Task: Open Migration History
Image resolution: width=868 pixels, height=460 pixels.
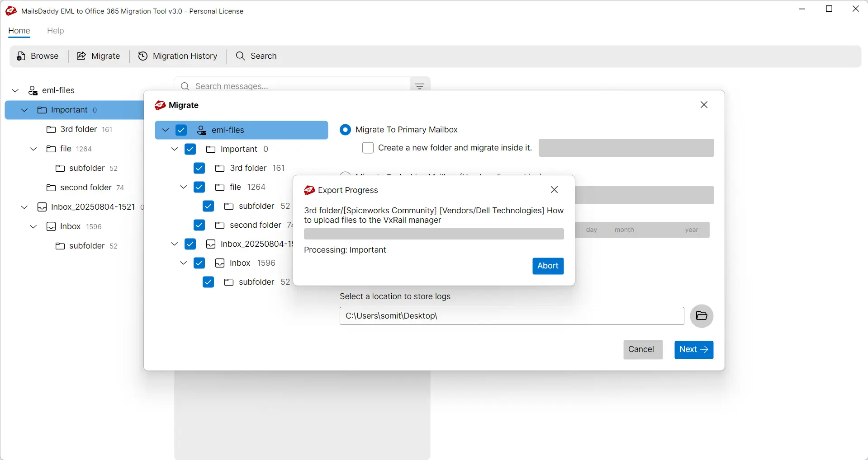Action: tap(143, 56)
